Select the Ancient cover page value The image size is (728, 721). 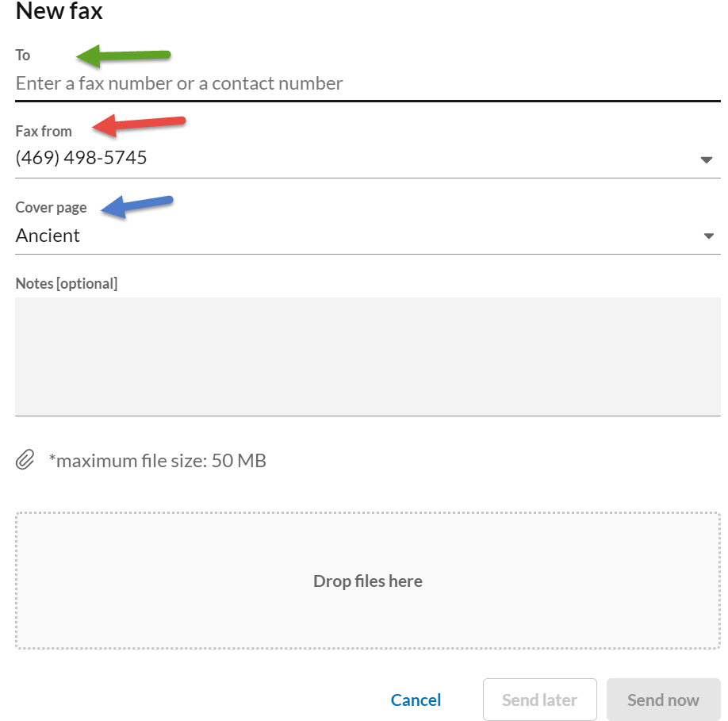click(x=48, y=236)
